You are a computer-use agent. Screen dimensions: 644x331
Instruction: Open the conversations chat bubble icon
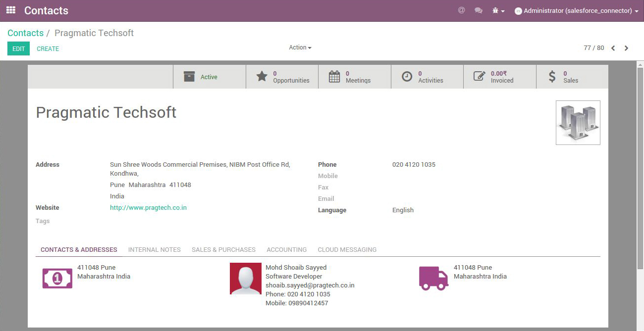[x=479, y=10]
